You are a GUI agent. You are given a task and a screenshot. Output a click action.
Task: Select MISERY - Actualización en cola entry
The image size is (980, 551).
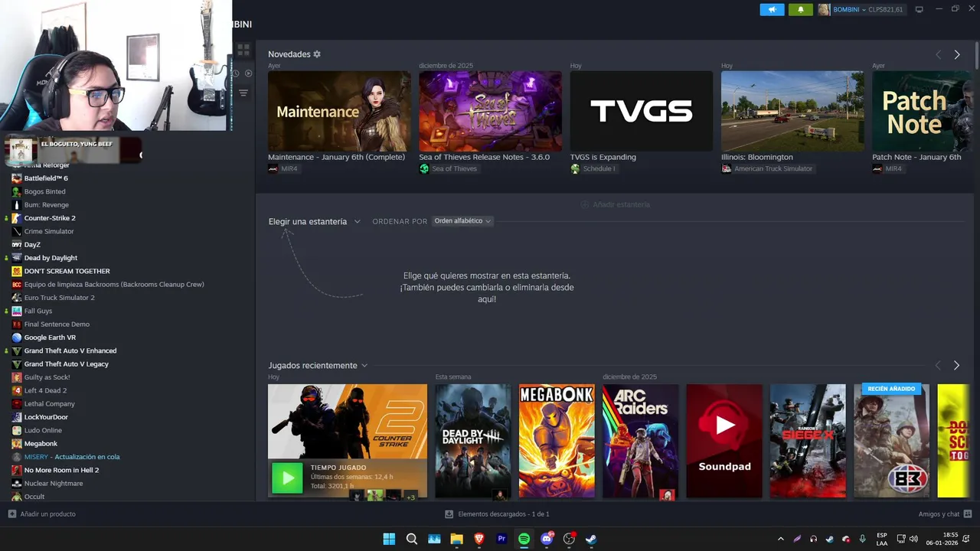tap(72, 457)
